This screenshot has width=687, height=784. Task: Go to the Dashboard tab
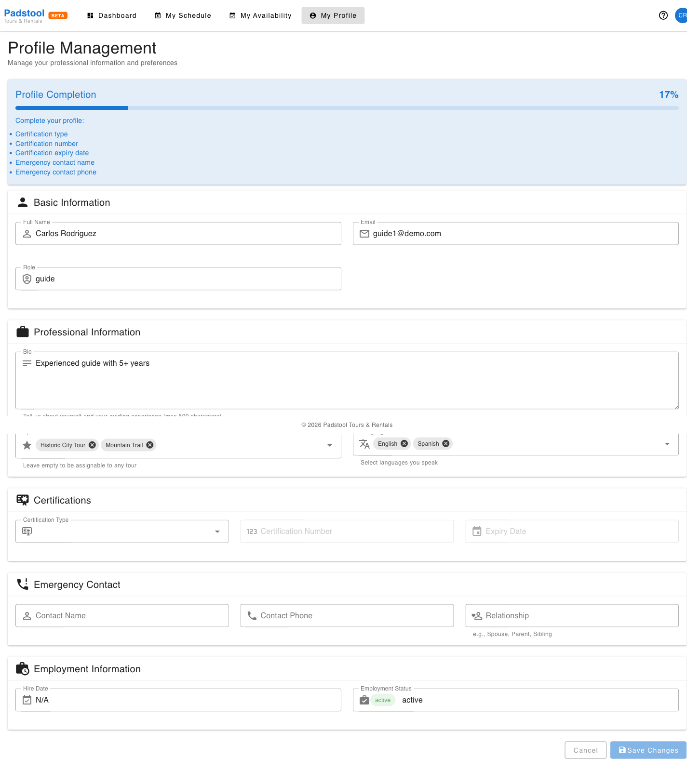(x=112, y=15)
